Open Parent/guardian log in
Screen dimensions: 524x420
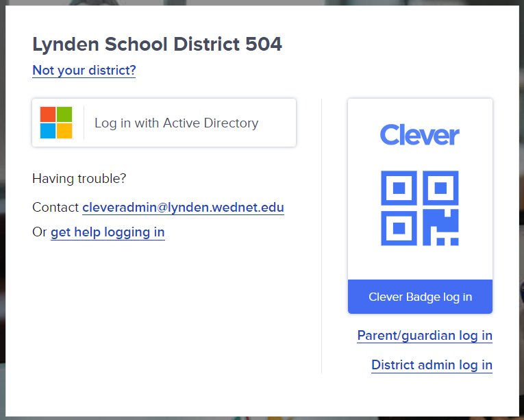pos(425,336)
